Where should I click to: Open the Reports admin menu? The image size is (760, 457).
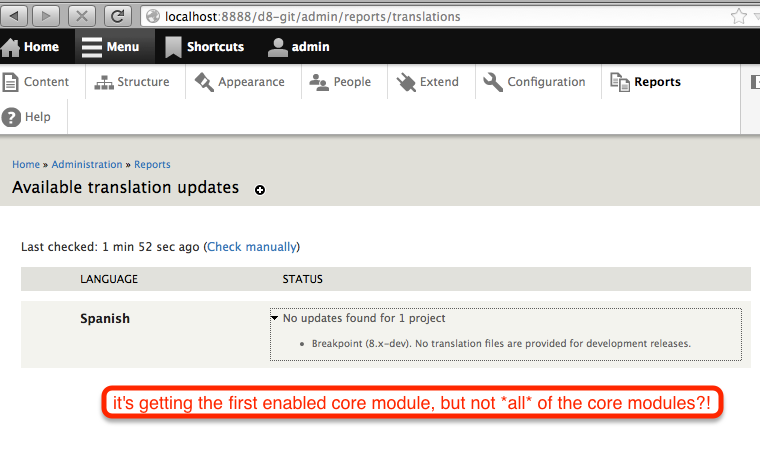[646, 82]
